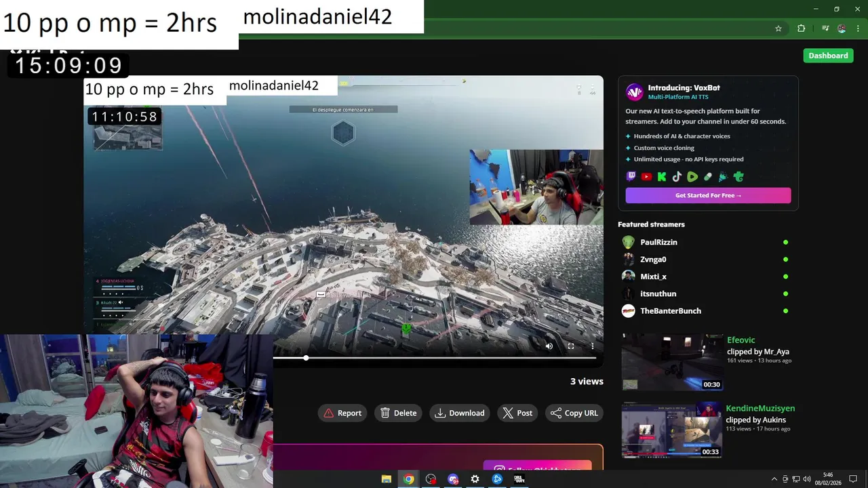This screenshot has height=488, width=868.
Task: Open the Chrome profile avatar
Action: 842,28
